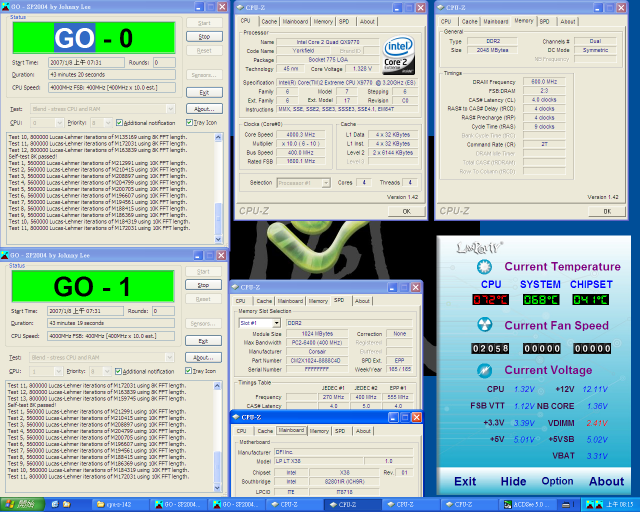This screenshot has height=512, width=640.
Task: Open the Priority dropdown in GO-1 window
Action: click(107, 371)
